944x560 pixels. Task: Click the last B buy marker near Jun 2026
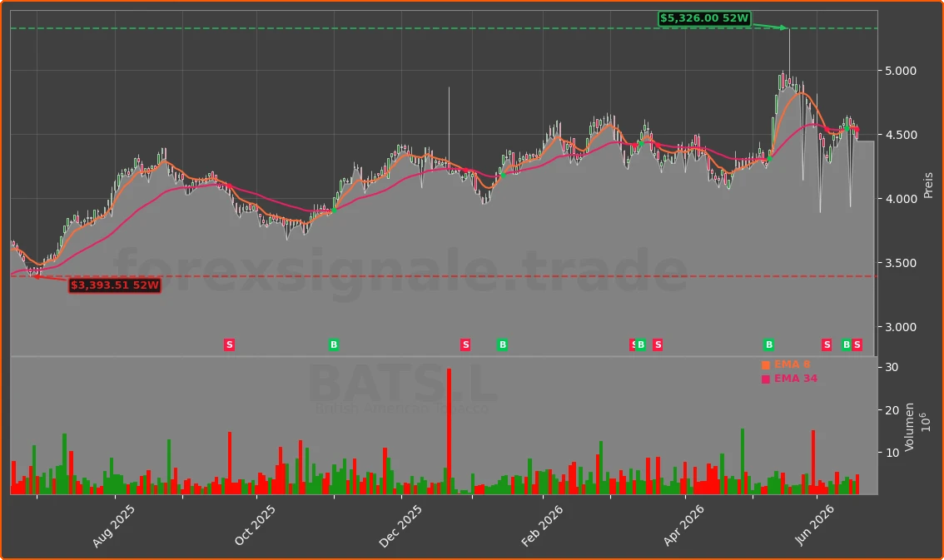point(847,344)
